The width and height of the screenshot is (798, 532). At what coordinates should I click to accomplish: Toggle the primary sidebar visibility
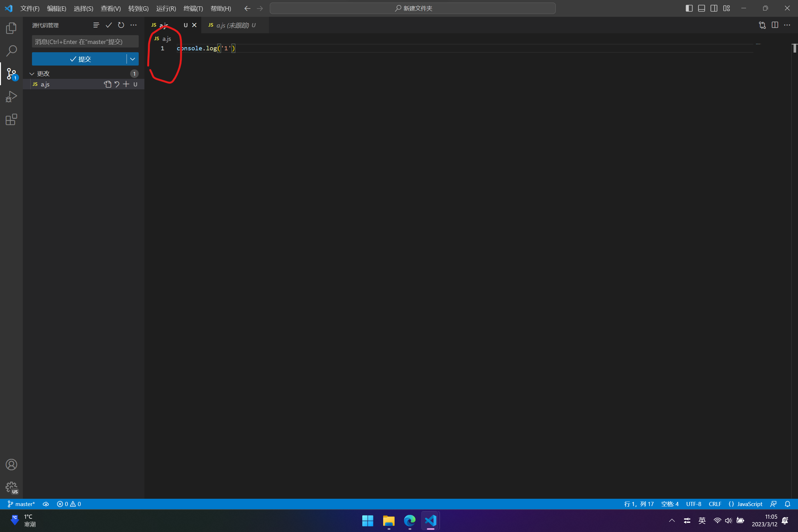[x=689, y=8]
